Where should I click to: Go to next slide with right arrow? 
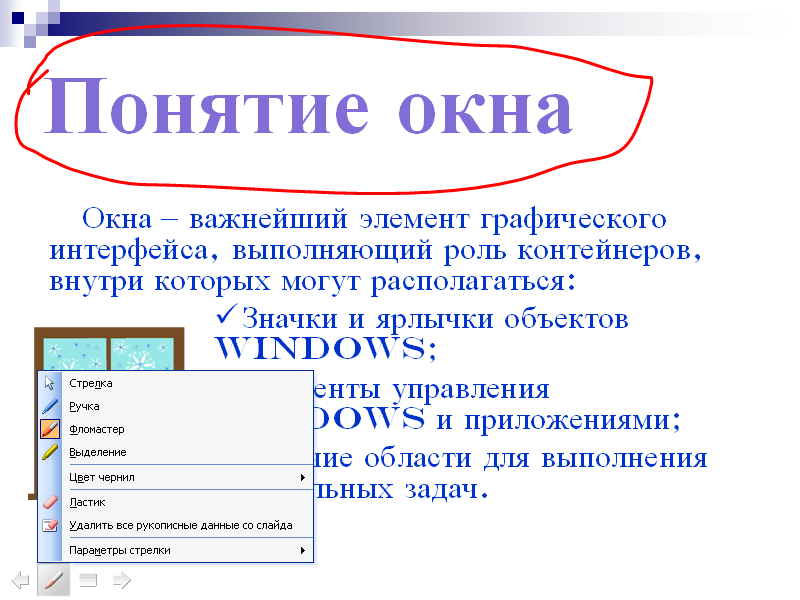(122, 580)
